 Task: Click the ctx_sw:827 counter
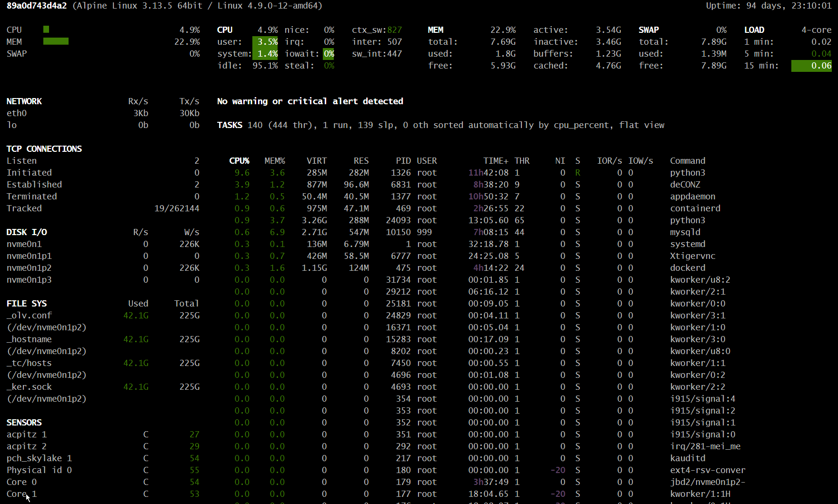(x=377, y=30)
